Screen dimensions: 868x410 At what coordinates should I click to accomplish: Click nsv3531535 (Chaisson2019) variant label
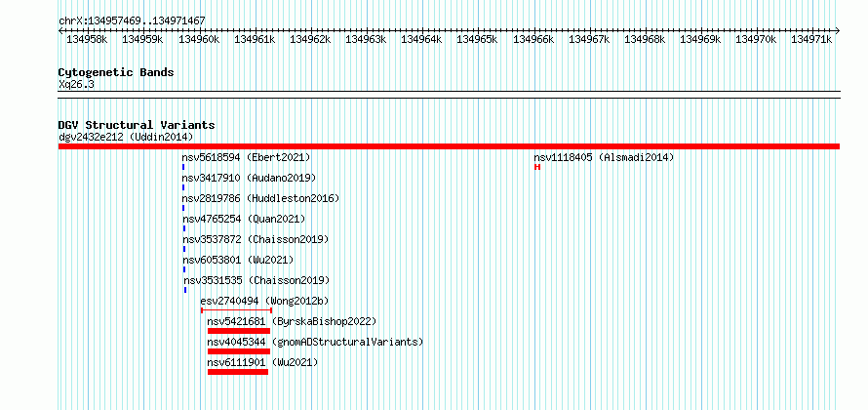(256, 281)
